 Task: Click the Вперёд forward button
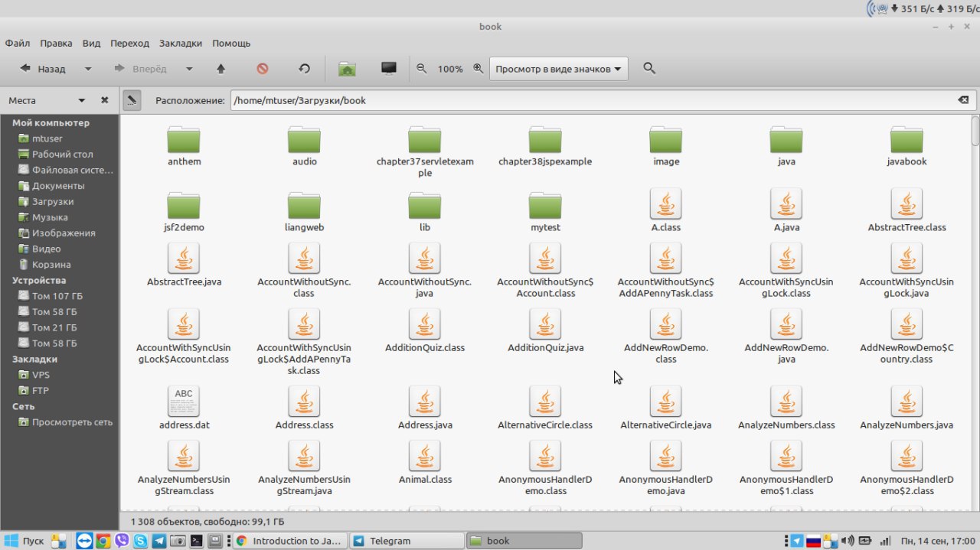click(x=140, y=69)
